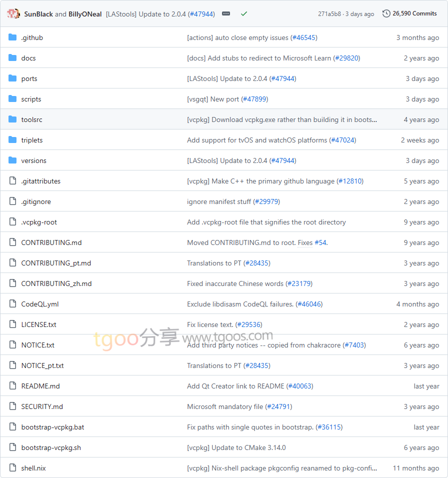Open the bootstrap-vcpkg.bat file
The image size is (448, 478).
coord(52,427)
